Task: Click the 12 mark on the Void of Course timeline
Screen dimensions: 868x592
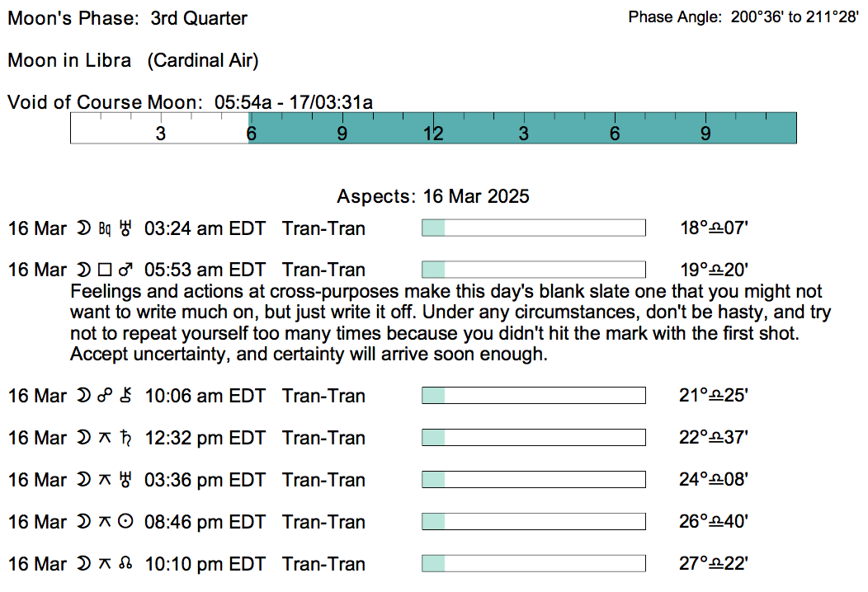Action: 433,134
